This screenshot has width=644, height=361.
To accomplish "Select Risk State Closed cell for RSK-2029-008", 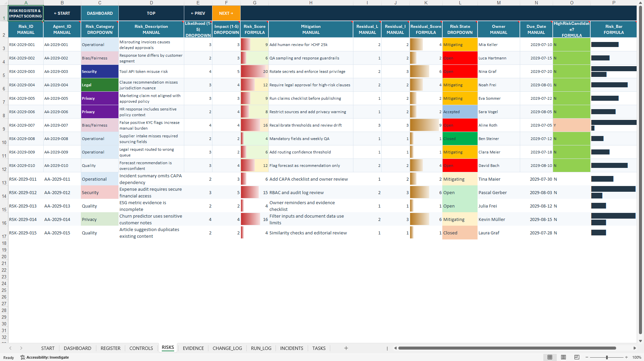I will (460, 139).
